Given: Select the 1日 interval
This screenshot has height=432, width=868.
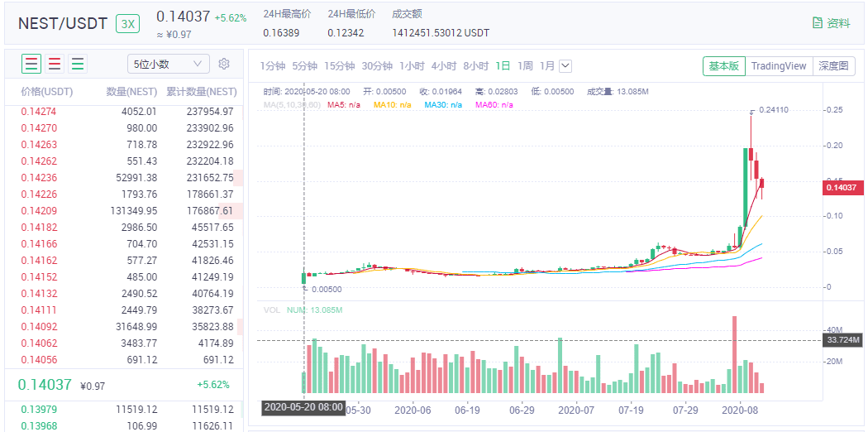Looking at the screenshot, I should point(503,66).
